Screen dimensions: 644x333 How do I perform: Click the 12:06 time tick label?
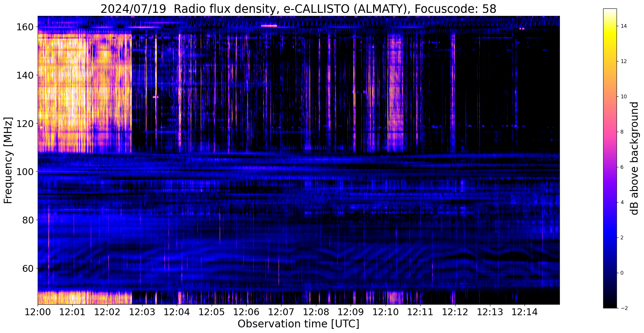[x=247, y=312]
